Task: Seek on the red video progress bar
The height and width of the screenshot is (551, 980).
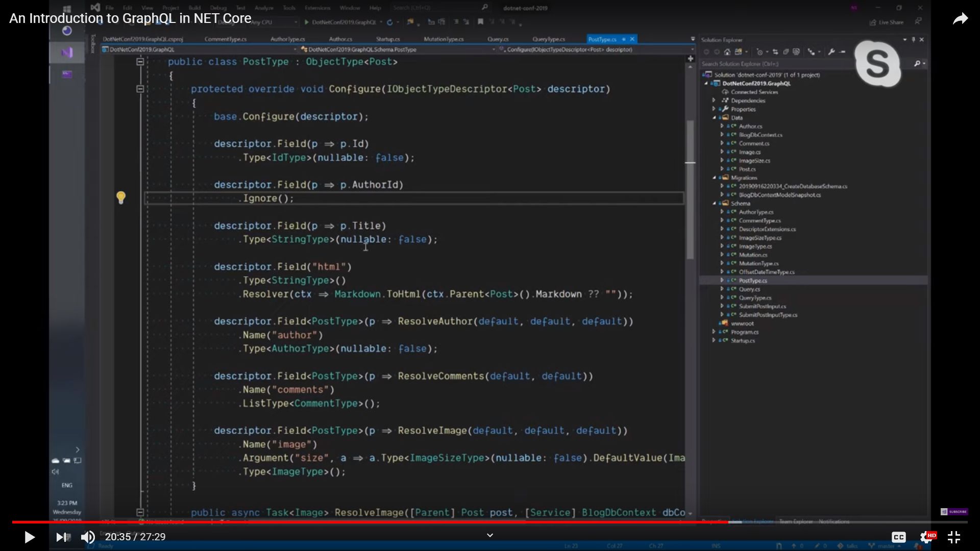Action: [x=357, y=522]
